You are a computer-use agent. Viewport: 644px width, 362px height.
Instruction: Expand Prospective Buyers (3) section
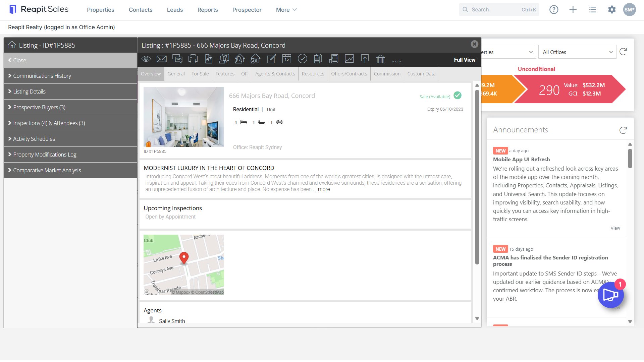click(x=70, y=107)
